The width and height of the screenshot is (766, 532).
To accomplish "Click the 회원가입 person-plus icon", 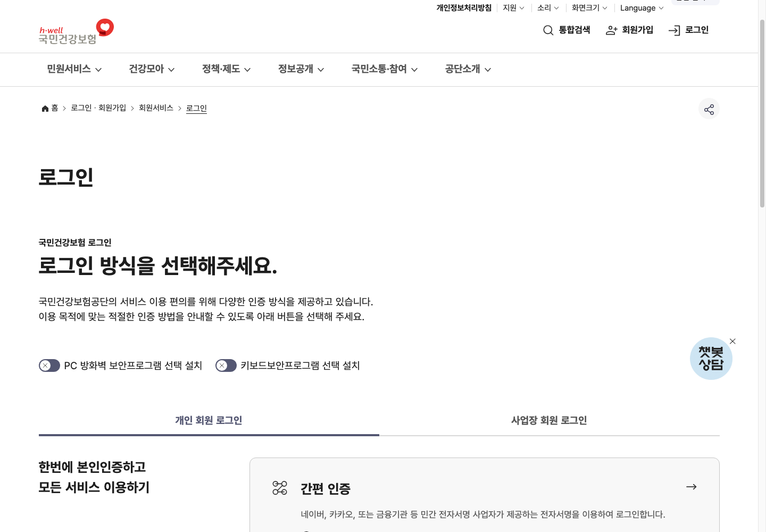I will tap(611, 30).
